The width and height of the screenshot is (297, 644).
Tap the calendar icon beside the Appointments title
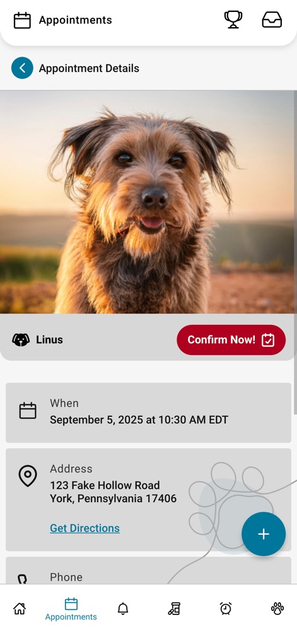point(22,20)
